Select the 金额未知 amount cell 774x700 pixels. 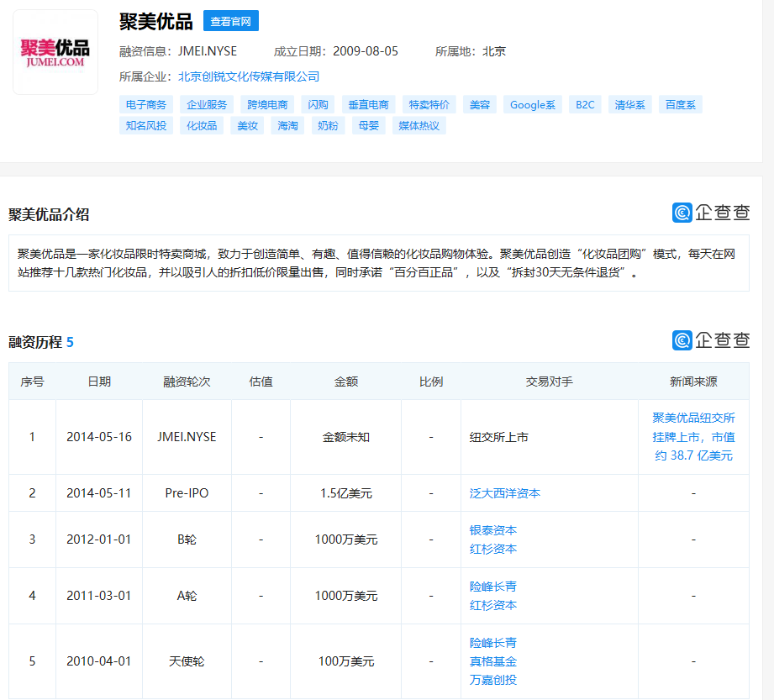tap(346, 437)
